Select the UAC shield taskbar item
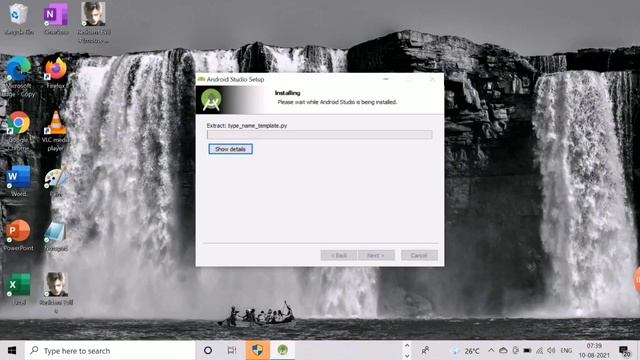The image size is (640, 360). pos(258,350)
